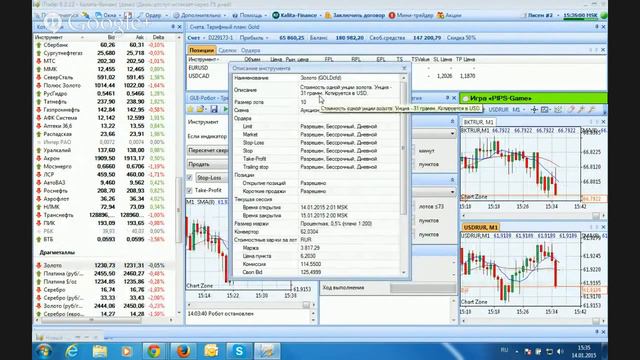This screenshot has width=640, height=360.
Task: Open the Окна menu in top toolbar
Action: pyautogui.click(x=109, y=15)
